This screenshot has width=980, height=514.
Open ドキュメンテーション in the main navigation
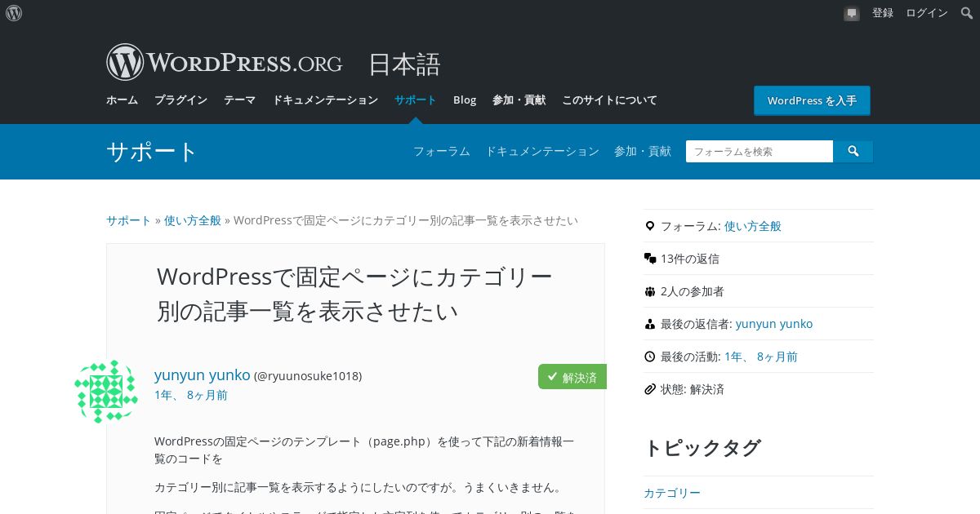click(x=325, y=100)
